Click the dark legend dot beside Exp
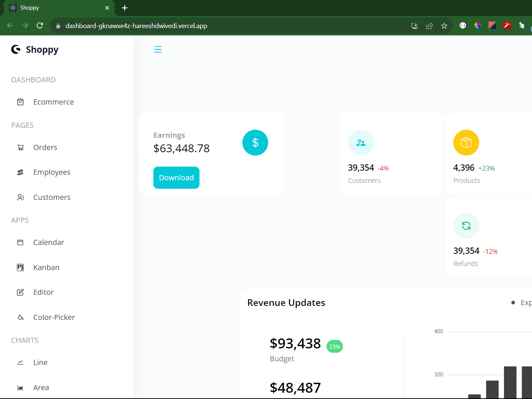Screen dimensions: 532x399 pos(513,303)
